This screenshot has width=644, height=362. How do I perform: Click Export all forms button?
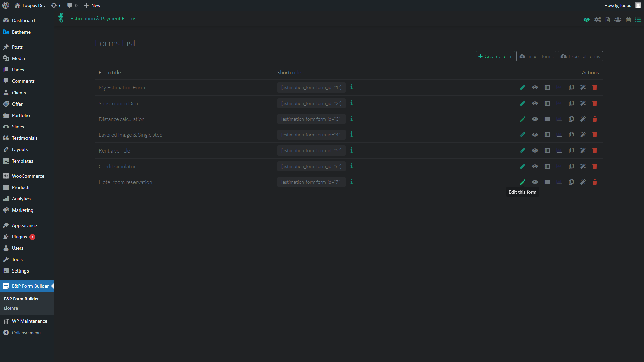click(580, 56)
